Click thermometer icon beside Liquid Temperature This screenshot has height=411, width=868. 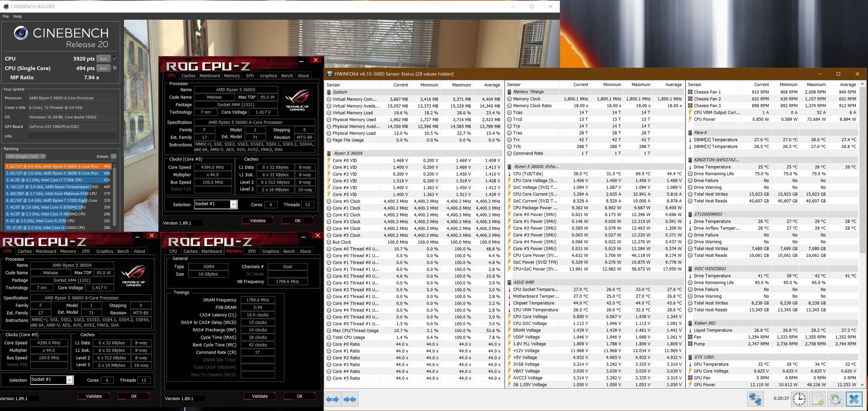click(690, 330)
